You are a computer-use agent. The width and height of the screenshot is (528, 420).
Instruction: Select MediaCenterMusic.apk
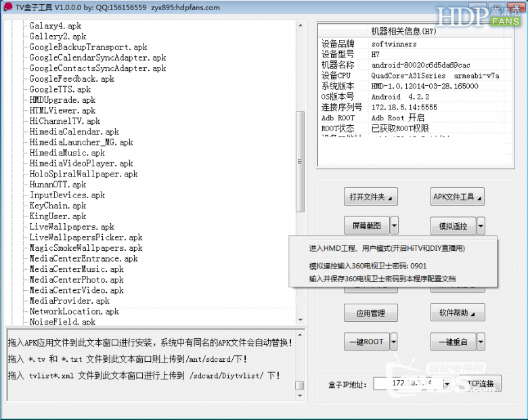point(76,269)
